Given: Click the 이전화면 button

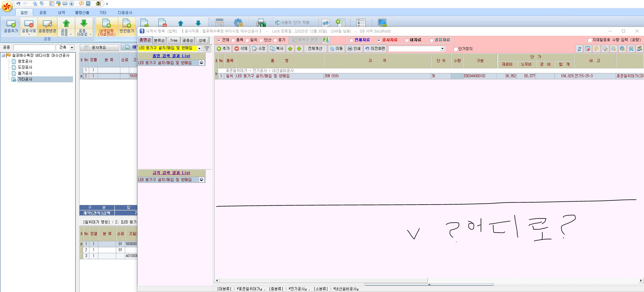Looking at the screenshot, I should pyautogui.click(x=375, y=49).
